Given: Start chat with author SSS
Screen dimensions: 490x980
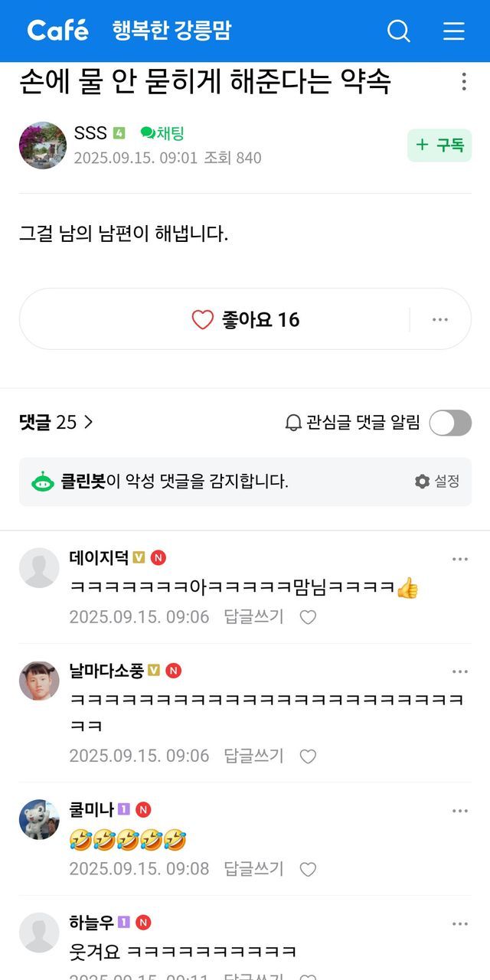Looking at the screenshot, I should click(162, 134).
